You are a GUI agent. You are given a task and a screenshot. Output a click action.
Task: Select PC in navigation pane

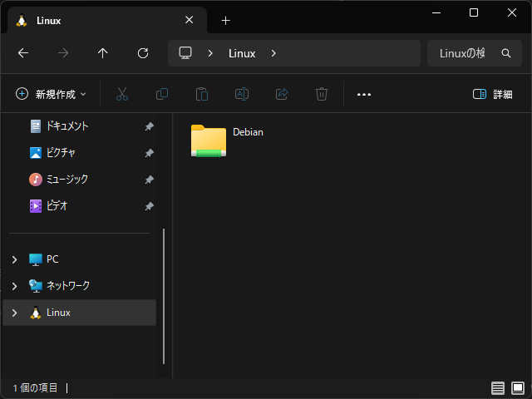79,259
